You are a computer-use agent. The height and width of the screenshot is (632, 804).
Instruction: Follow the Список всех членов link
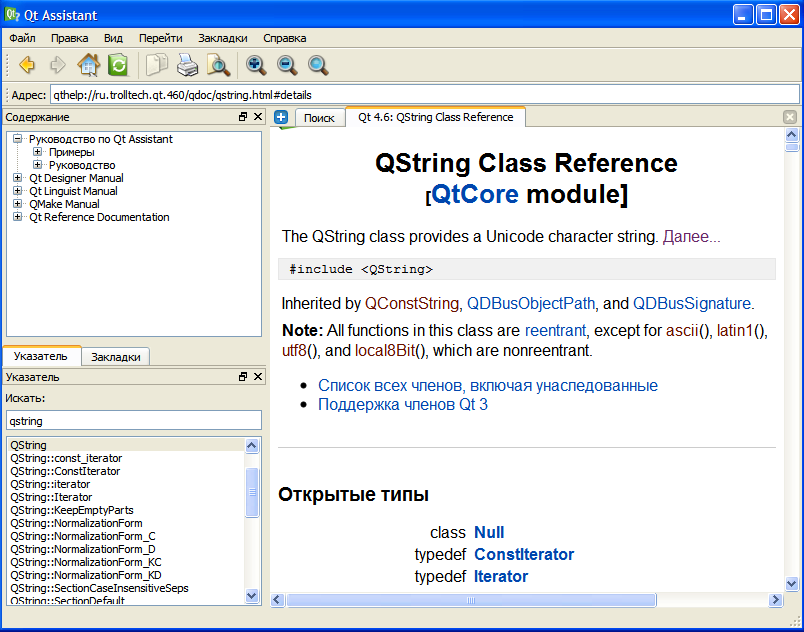pos(487,385)
